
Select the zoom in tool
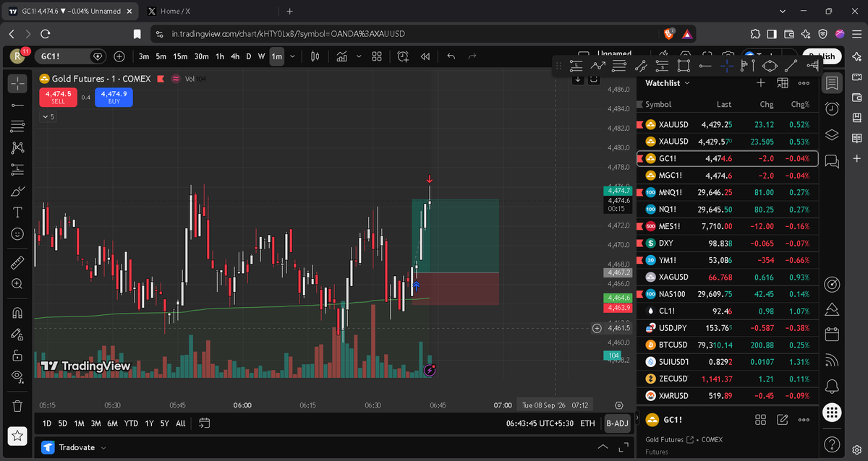[18, 284]
